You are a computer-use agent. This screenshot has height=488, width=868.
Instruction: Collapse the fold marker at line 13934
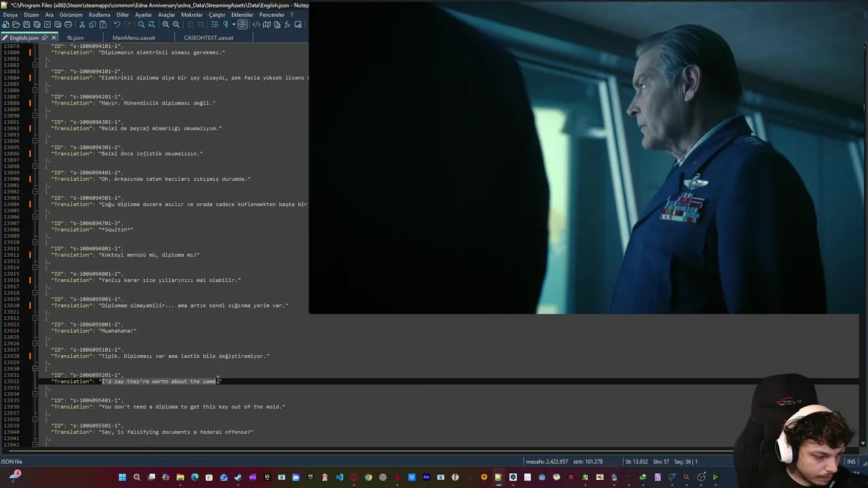pyautogui.click(x=35, y=394)
